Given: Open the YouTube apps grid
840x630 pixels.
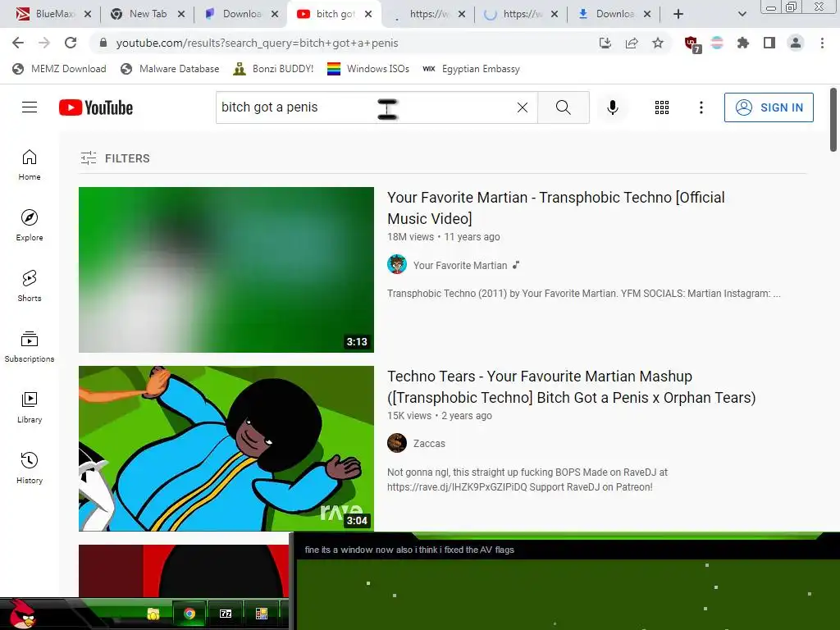Looking at the screenshot, I should click(662, 107).
